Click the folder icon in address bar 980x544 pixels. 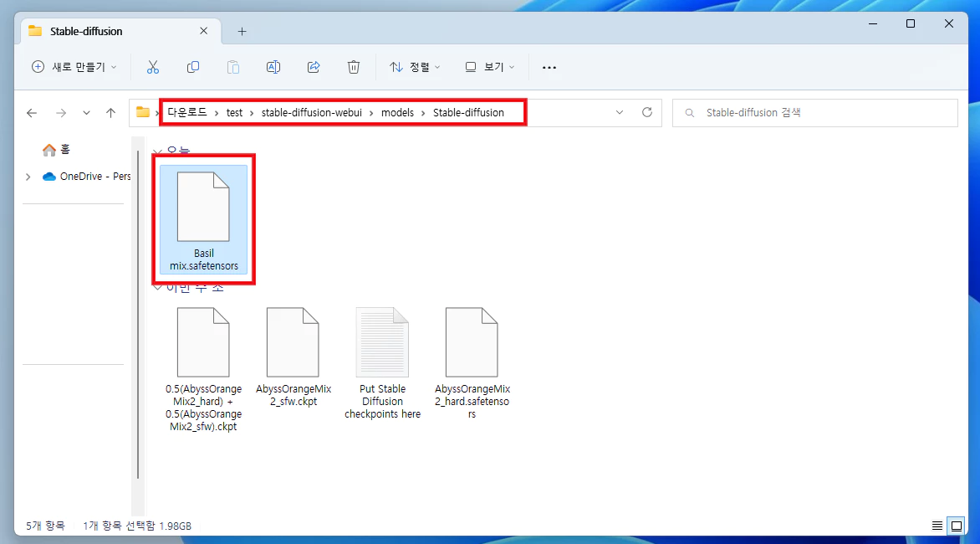[x=142, y=112]
